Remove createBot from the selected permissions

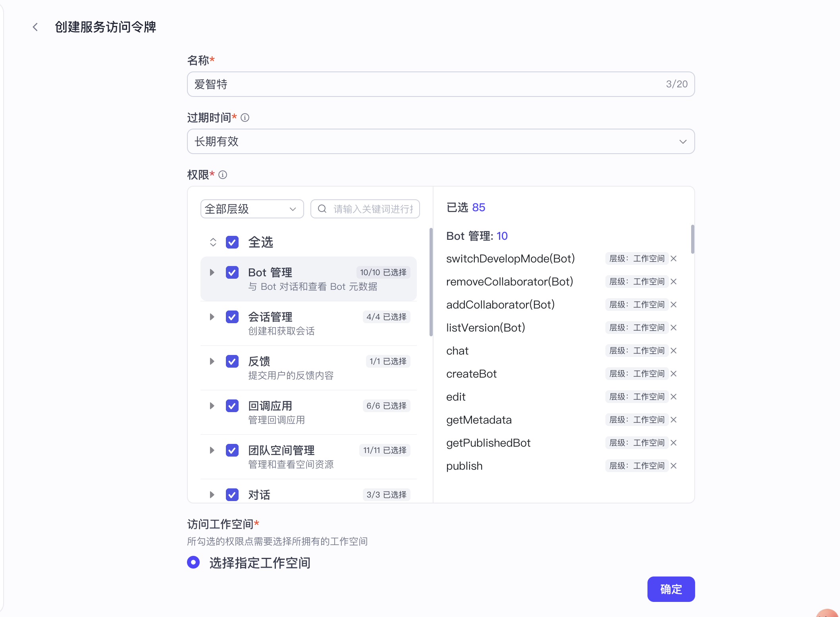point(674,374)
